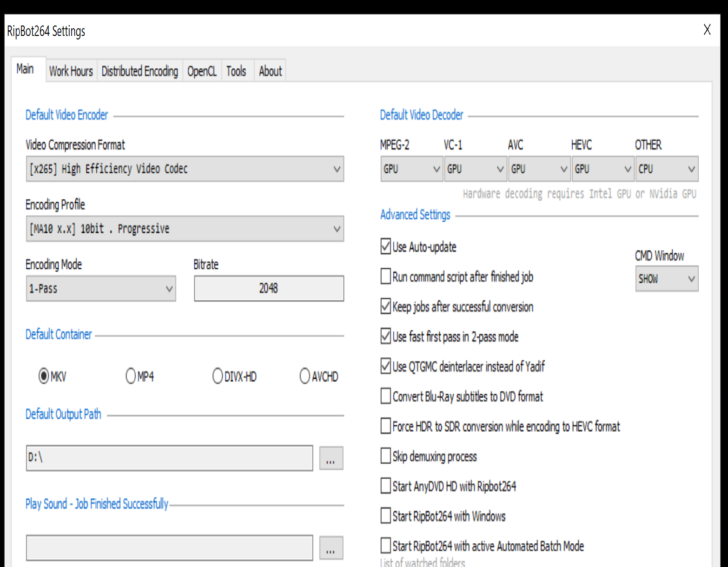
Task: Open the HEVC decoder dropdown
Action: (x=602, y=169)
